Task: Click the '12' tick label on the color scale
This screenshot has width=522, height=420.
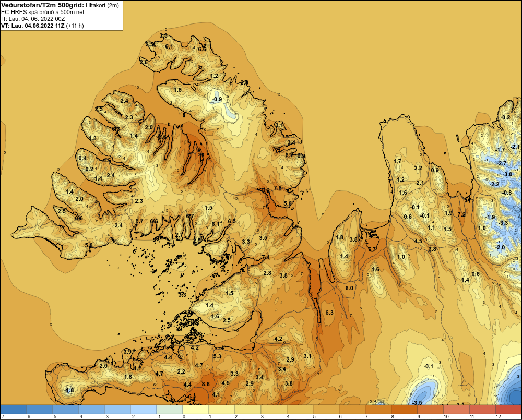Action: click(x=498, y=417)
